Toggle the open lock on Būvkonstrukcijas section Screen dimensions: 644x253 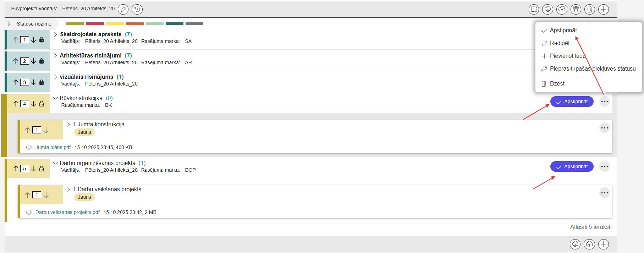(42, 104)
